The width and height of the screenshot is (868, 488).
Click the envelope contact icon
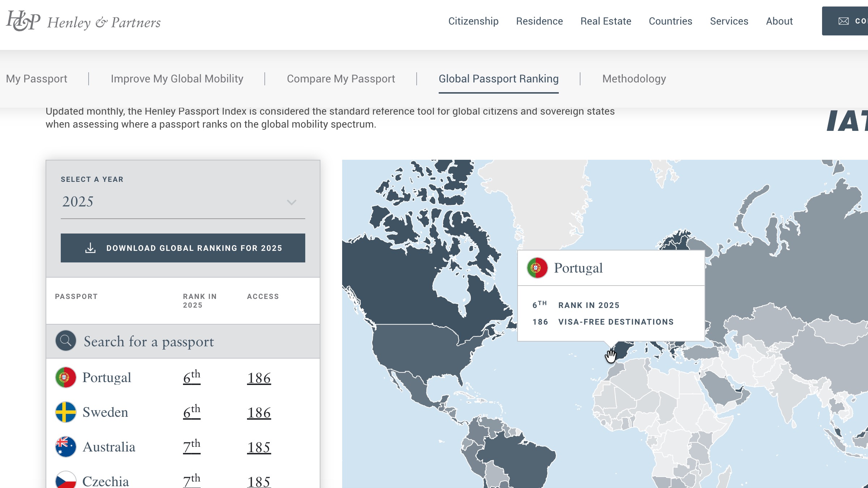coord(843,21)
